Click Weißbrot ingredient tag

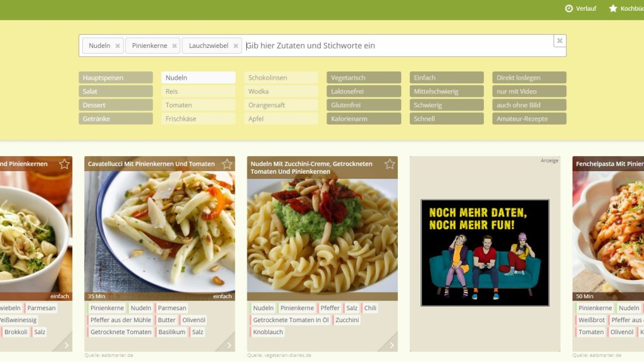[591, 320]
